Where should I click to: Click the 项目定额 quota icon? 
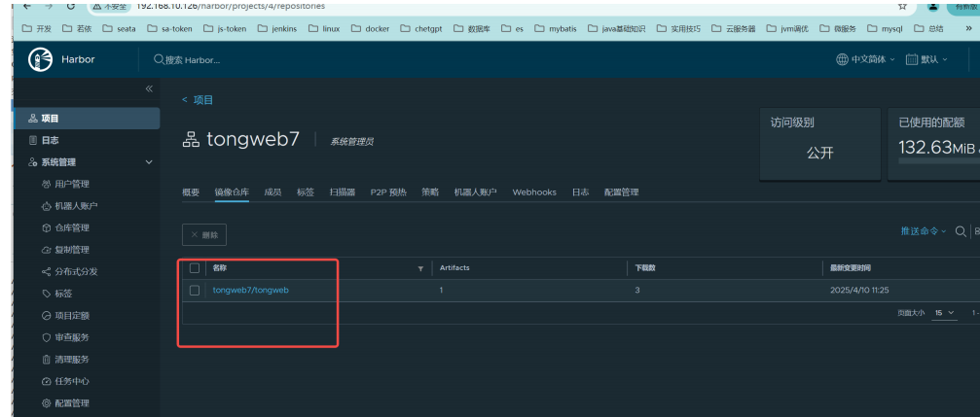[x=46, y=316]
